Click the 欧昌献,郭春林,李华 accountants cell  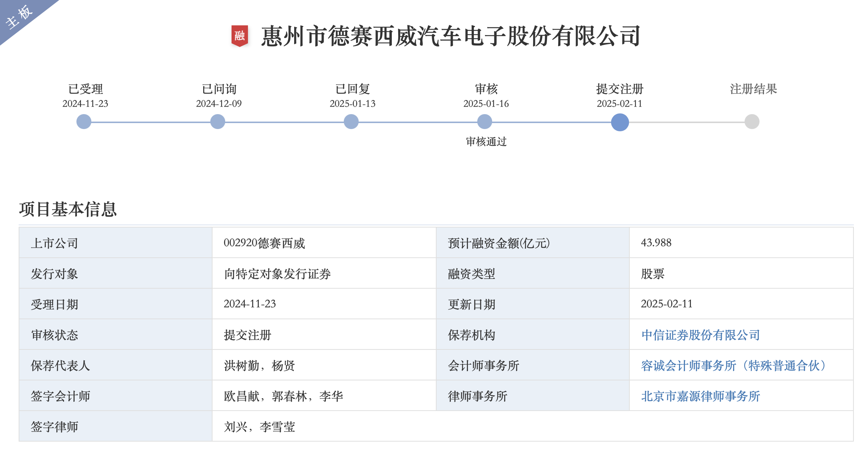[x=324, y=396]
